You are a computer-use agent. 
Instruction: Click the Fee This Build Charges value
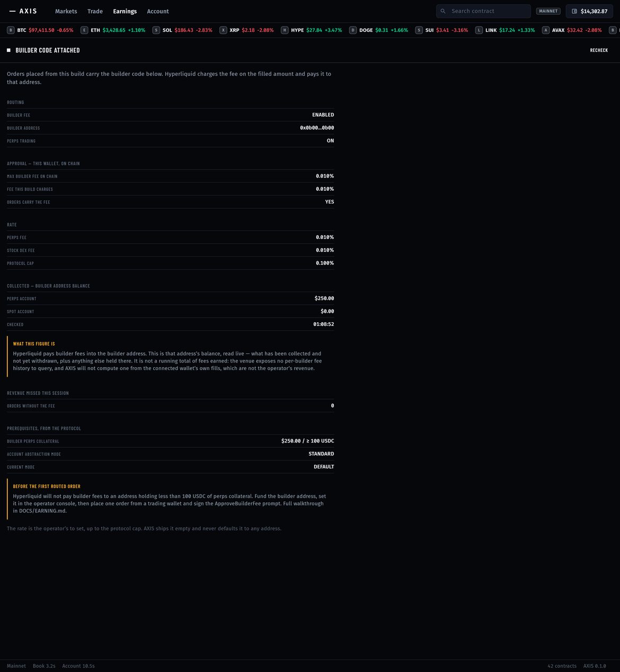(x=325, y=189)
